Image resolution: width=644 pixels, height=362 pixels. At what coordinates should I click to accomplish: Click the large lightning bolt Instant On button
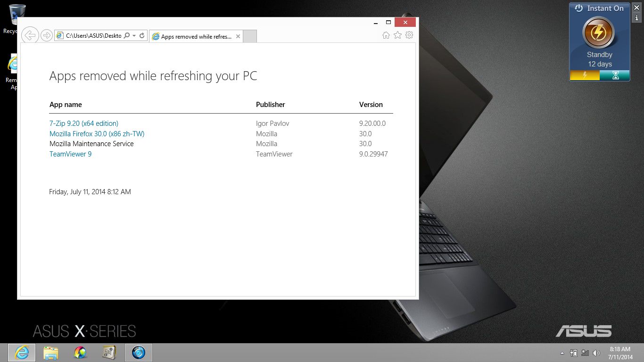click(x=599, y=33)
